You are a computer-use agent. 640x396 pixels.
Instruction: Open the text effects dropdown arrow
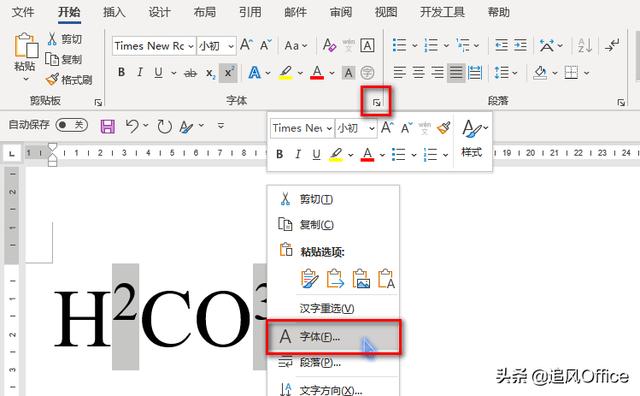click(x=268, y=73)
